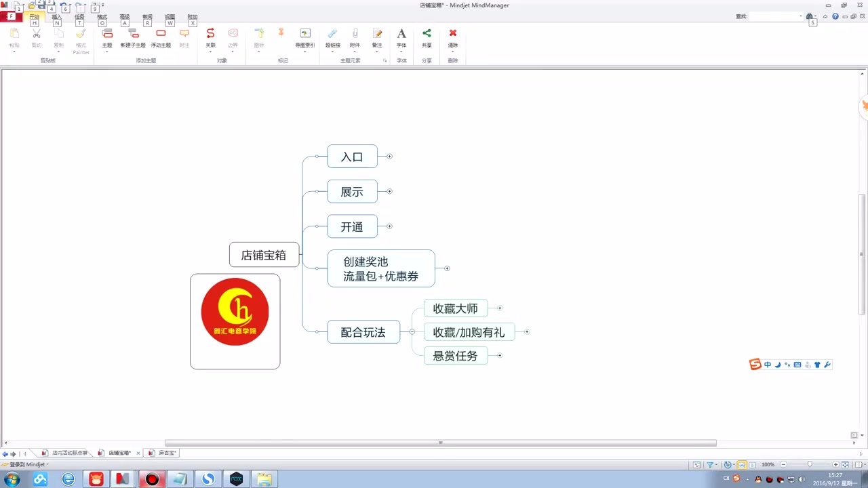Toggle moon punctuation mode on Sogou bar
The image size is (868, 488).
(778, 365)
